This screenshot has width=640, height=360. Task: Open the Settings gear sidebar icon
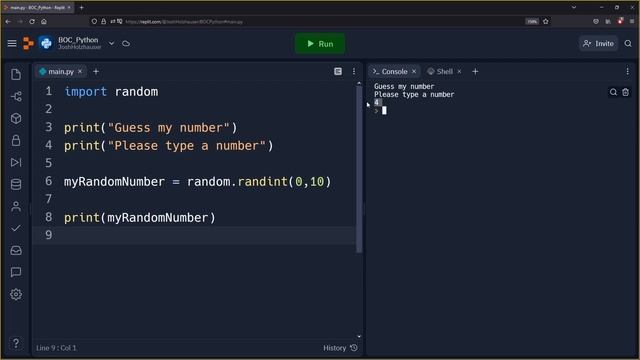coord(16,294)
